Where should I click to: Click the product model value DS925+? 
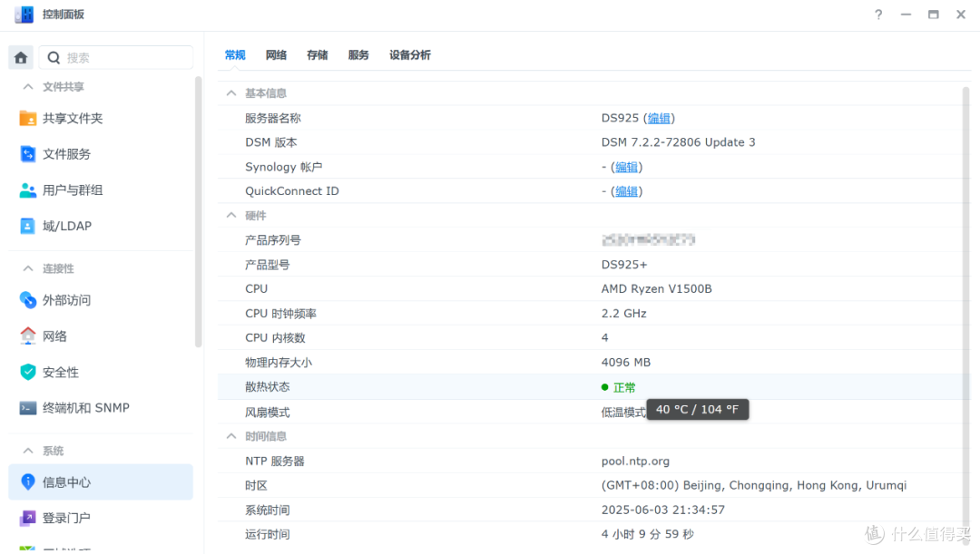(x=623, y=265)
